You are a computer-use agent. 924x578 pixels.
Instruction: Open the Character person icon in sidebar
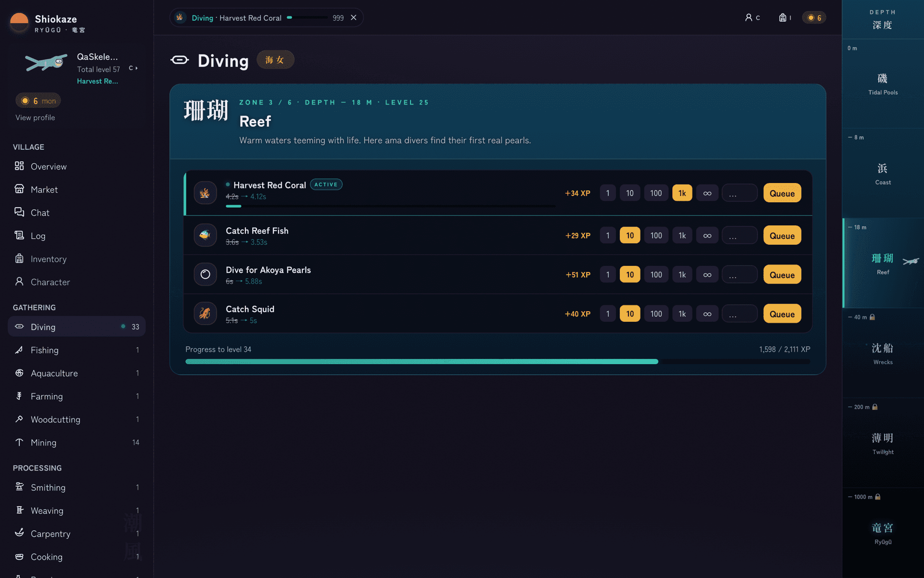tap(19, 281)
